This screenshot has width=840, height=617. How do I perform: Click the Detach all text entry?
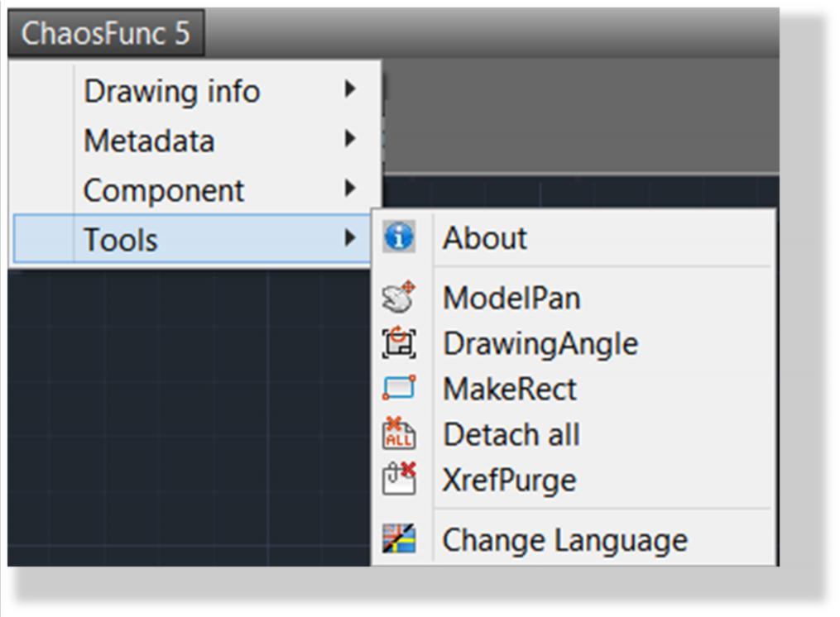tap(511, 434)
